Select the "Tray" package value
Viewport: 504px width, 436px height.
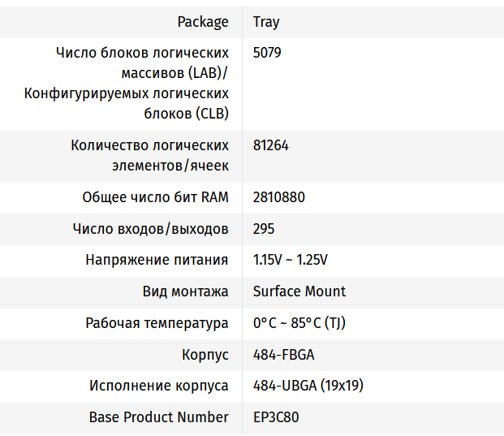pyautogui.click(x=266, y=22)
